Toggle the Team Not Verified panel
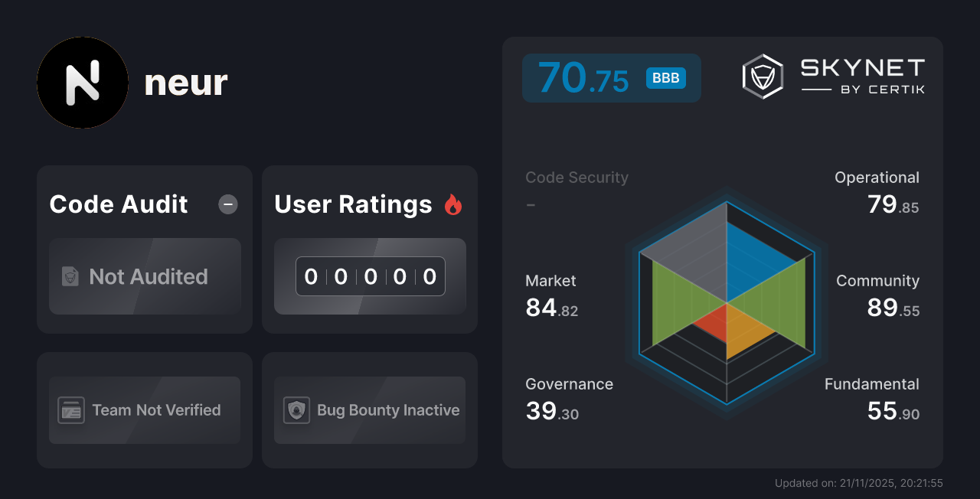The height and width of the screenshot is (499, 980). (x=144, y=410)
